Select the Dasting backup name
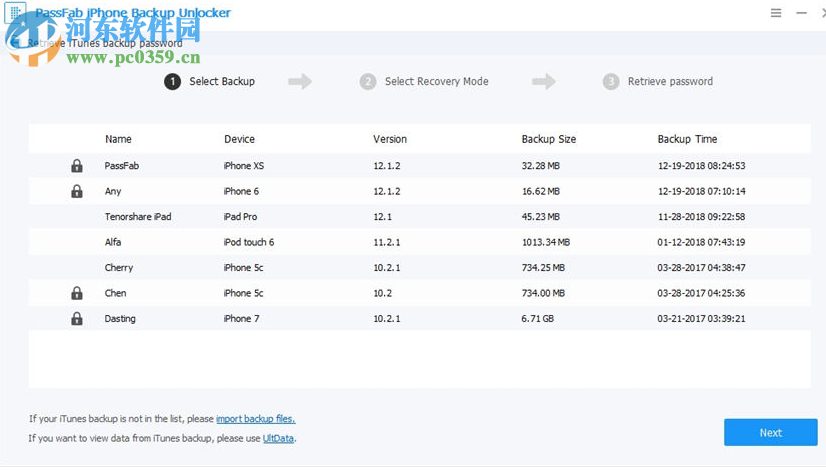Image resolution: width=826 pixels, height=470 pixels. tap(120, 319)
